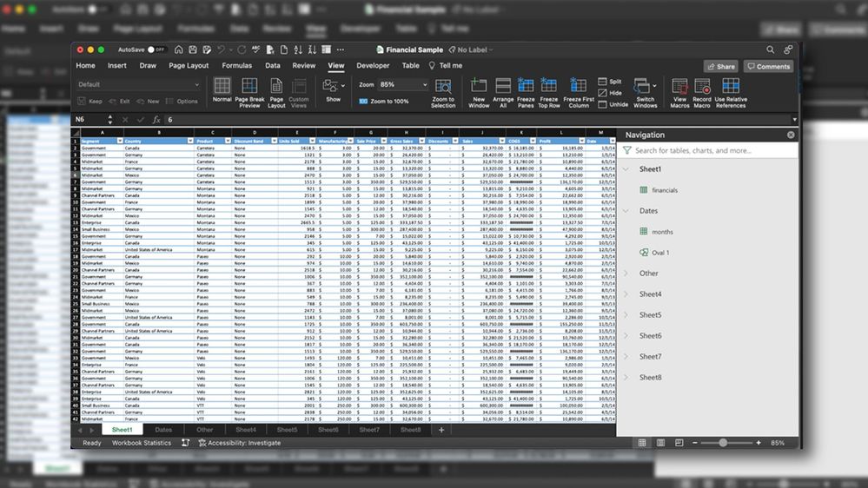868x488 pixels.
Task: Click the zoom slider handle in status bar
Action: point(722,443)
